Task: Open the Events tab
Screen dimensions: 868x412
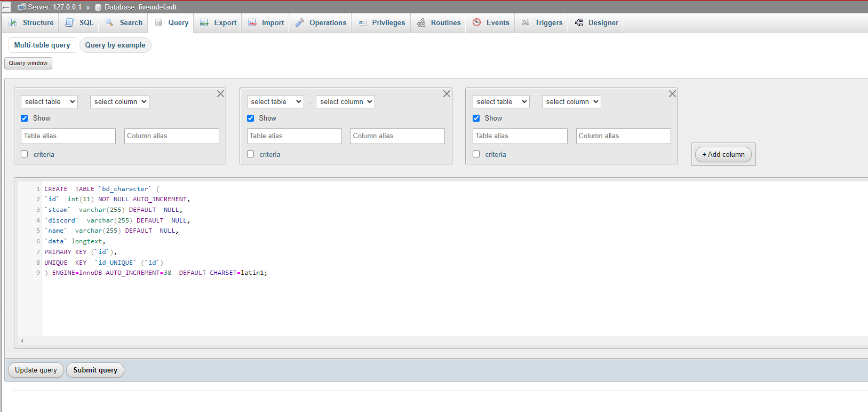Action: tap(491, 22)
